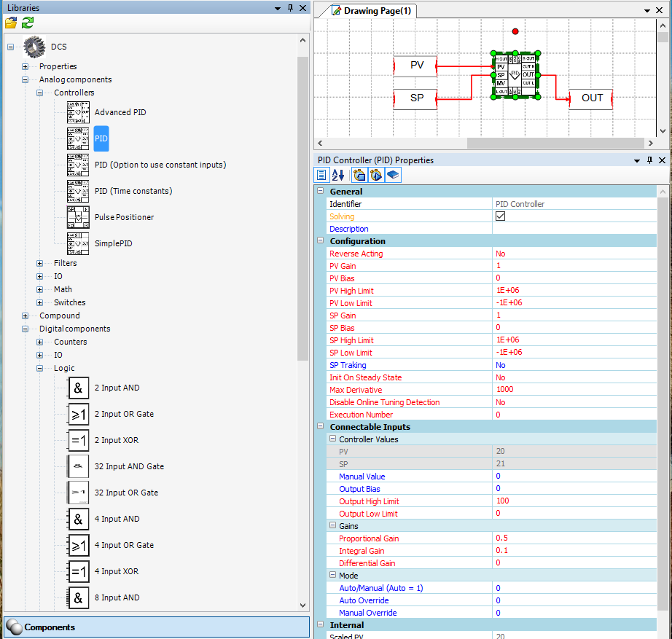Click the PID block on the drawing canvas
672x639 pixels.
pos(515,74)
